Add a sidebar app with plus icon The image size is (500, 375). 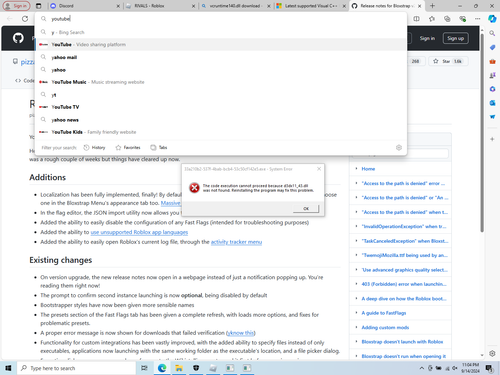pos(492,139)
